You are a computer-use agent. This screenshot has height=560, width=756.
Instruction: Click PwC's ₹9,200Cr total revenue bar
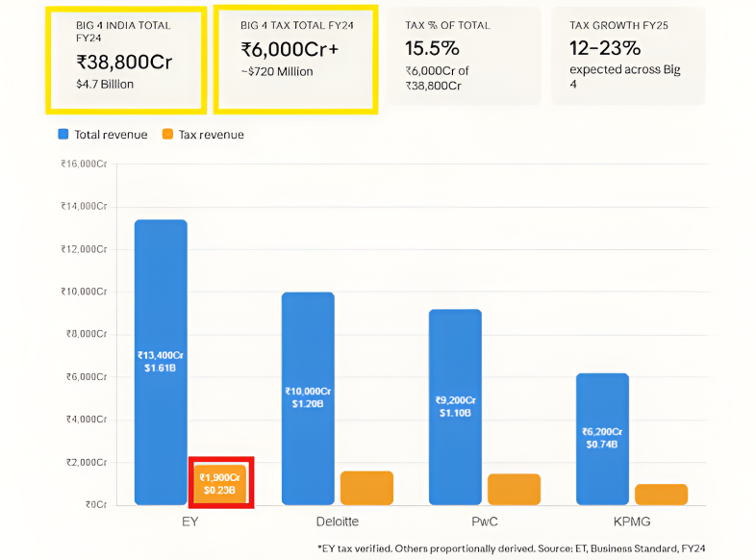coord(455,407)
